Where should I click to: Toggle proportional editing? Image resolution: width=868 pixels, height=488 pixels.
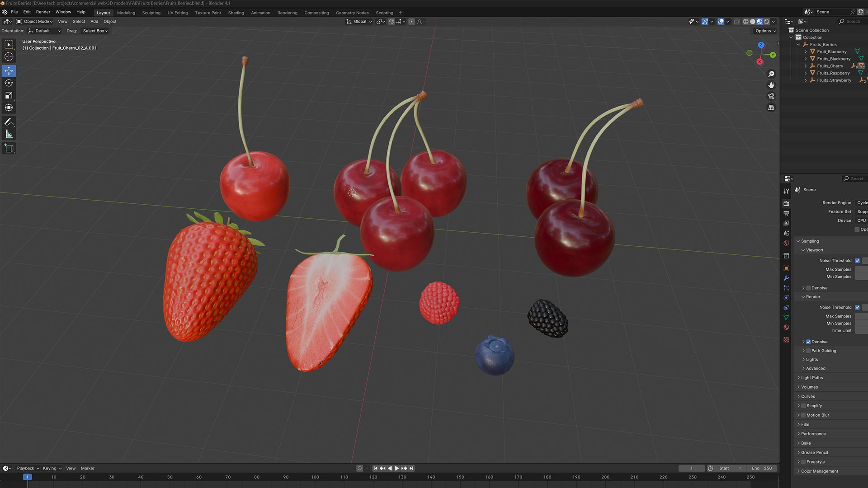pyautogui.click(x=411, y=21)
